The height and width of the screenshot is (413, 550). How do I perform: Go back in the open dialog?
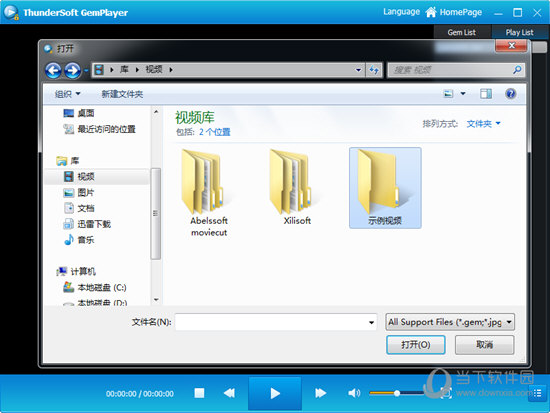tap(53, 70)
